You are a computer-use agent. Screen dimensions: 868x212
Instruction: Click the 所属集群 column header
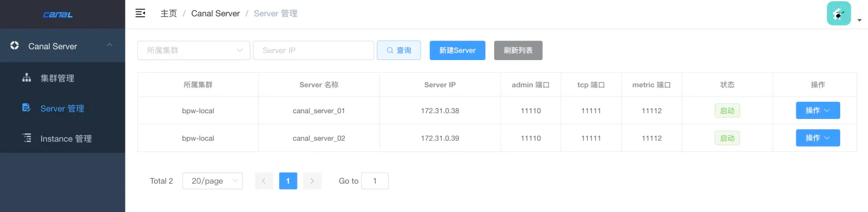point(198,85)
